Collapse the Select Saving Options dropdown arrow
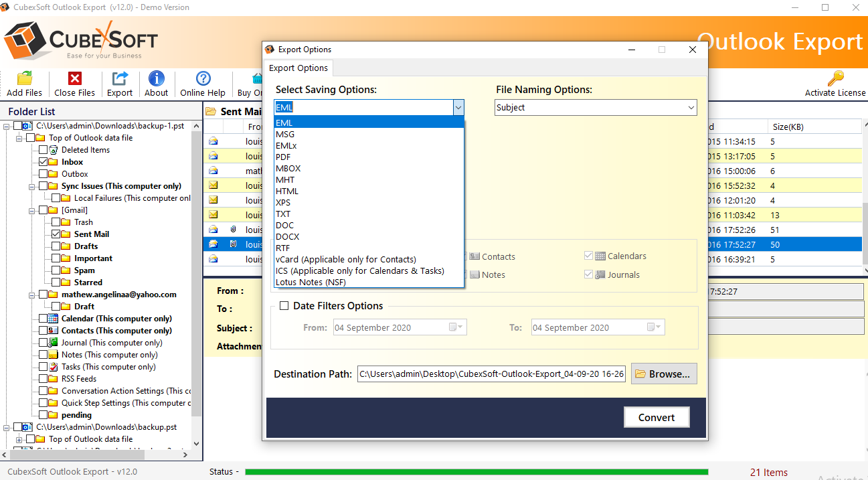Screen dimensions: 868x480 pos(458,108)
